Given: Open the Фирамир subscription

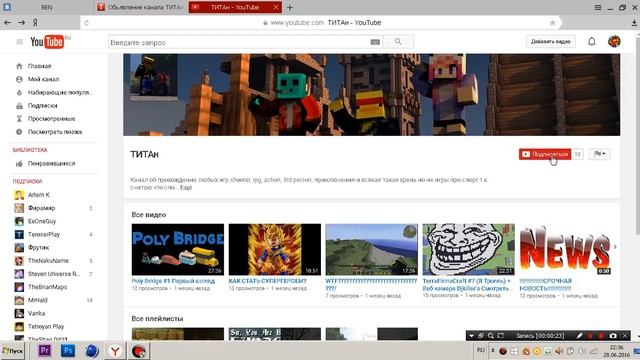Looking at the screenshot, I should (x=41, y=208).
